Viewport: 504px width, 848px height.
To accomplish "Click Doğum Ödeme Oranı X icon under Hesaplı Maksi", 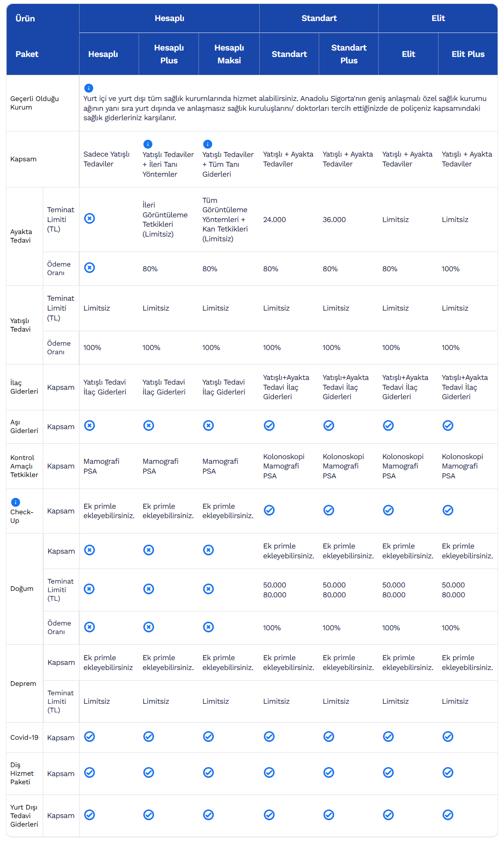I will [x=208, y=627].
